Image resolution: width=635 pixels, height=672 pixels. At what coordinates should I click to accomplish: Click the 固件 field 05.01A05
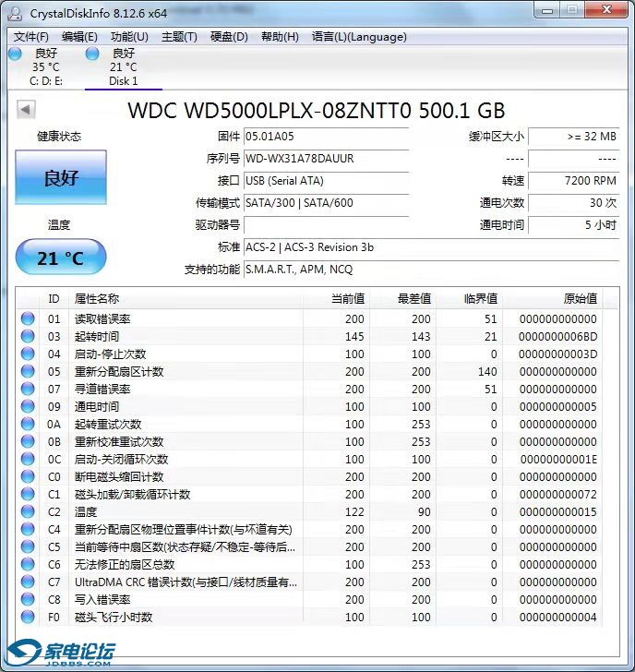(326, 137)
